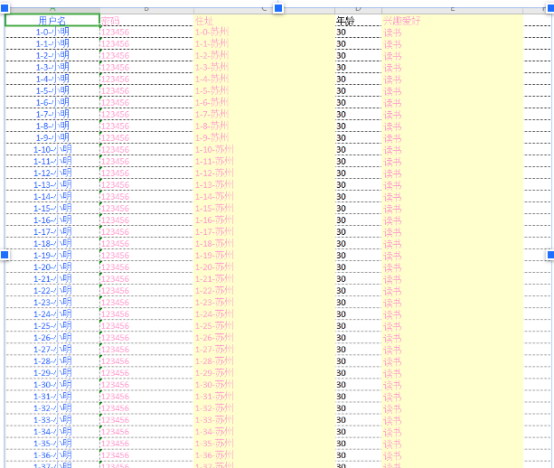Click username cell 1-14-小明

click(x=52, y=196)
